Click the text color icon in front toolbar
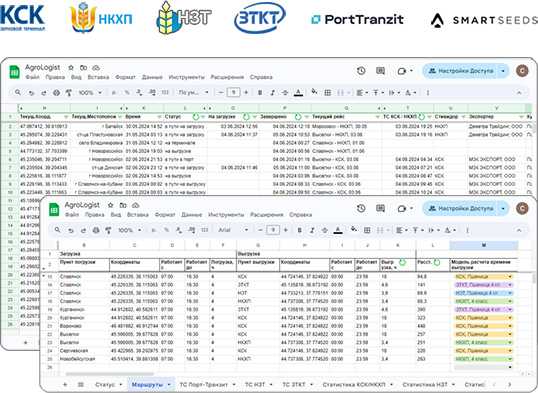Screen dimensions: 538x393 click(338, 230)
